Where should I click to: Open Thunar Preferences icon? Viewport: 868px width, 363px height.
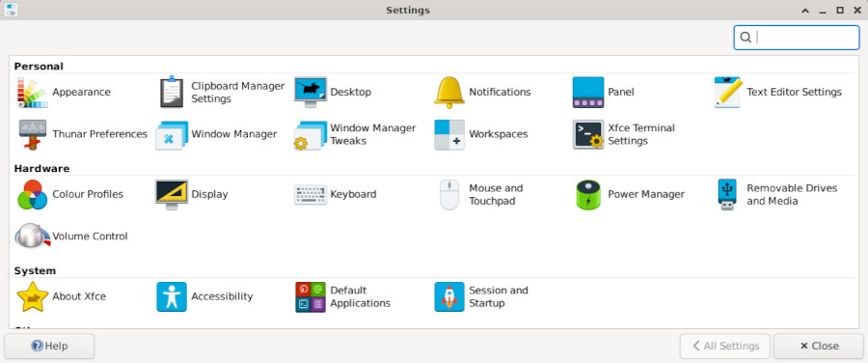(32, 134)
